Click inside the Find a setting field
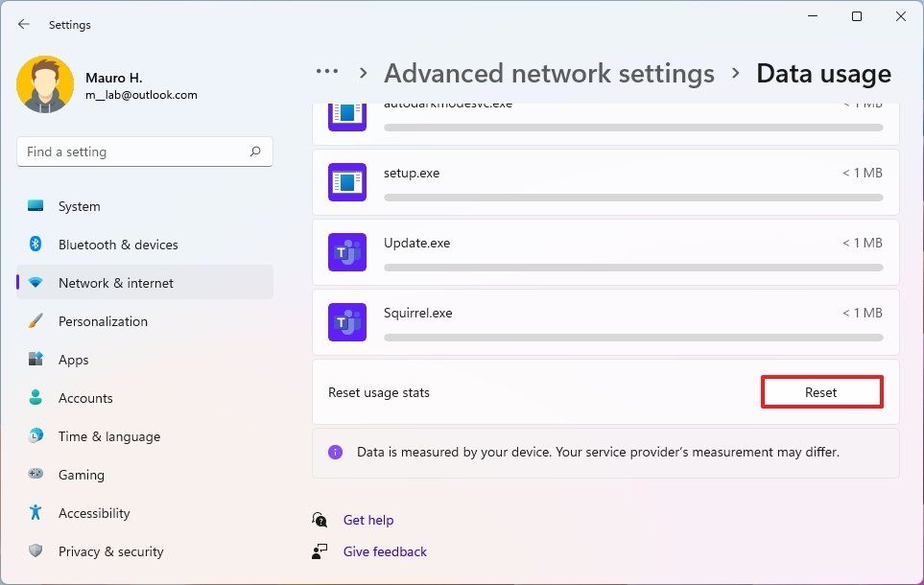 144,152
